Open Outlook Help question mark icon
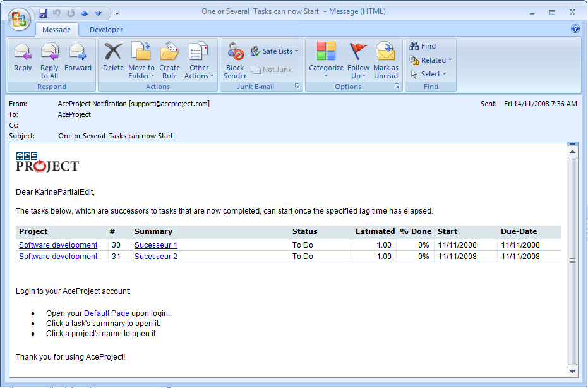The width and height of the screenshot is (588, 388). pyautogui.click(x=575, y=28)
